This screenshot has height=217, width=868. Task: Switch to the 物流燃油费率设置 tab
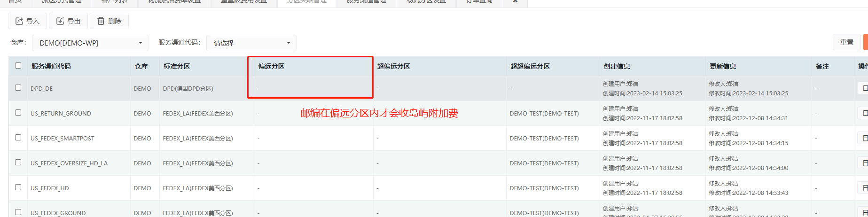[x=174, y=2]
